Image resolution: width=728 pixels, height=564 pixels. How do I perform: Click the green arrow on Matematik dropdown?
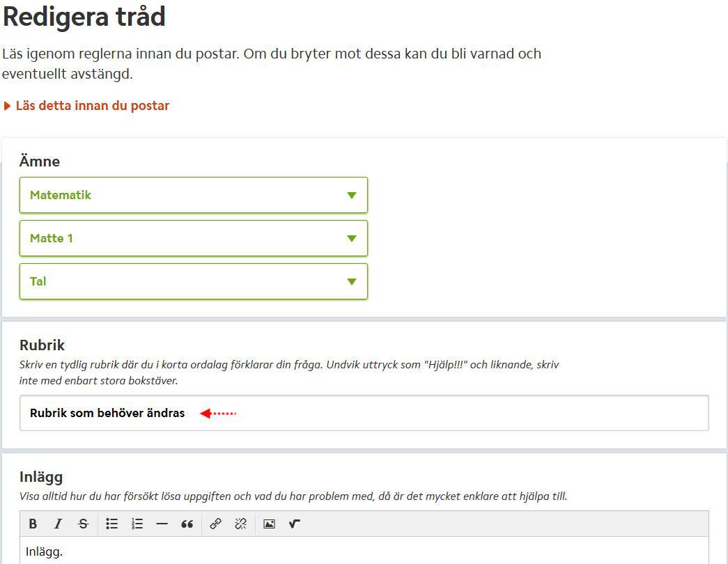tap(352, 196)
